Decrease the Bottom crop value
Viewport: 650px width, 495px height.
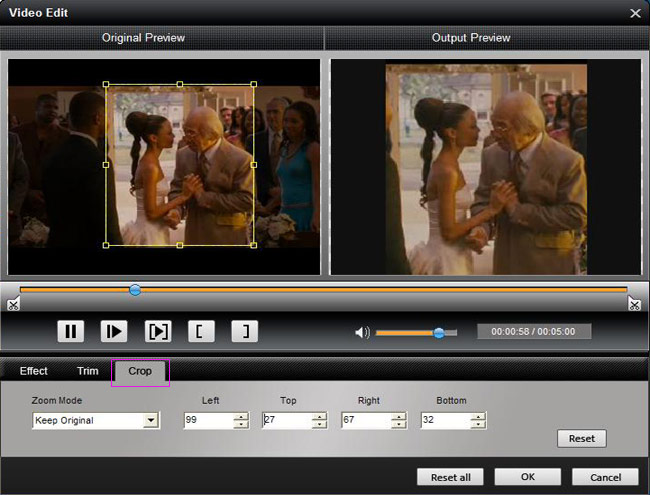[x=478, y=425]
